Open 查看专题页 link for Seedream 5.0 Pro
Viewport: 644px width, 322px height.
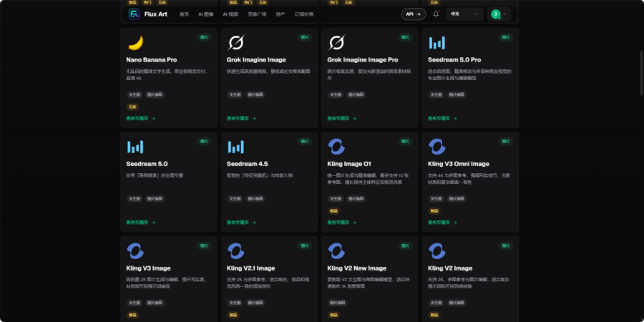(x=443, y=118)
